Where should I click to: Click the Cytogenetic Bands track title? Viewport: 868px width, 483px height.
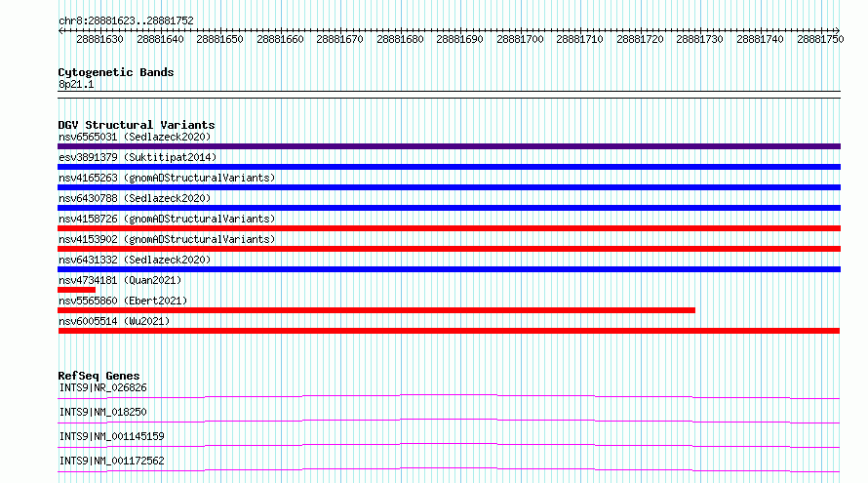116,72
